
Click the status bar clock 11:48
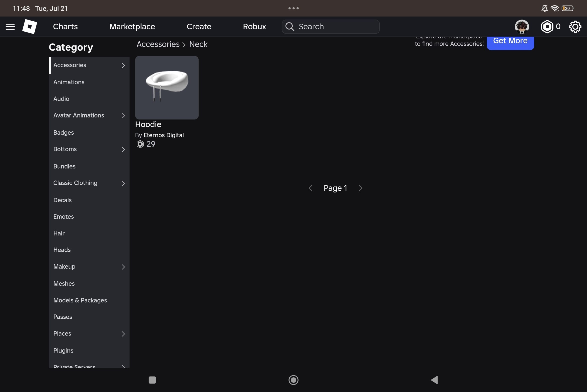coord(21,8)
